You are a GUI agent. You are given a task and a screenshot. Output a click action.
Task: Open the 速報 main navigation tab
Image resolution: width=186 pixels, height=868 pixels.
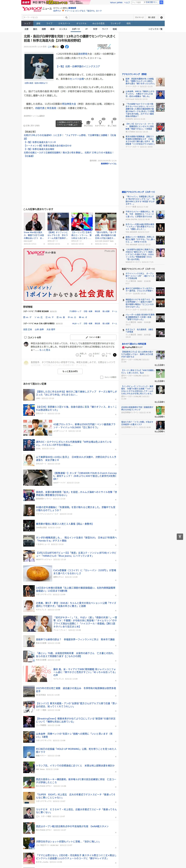[x=38, y=24]
